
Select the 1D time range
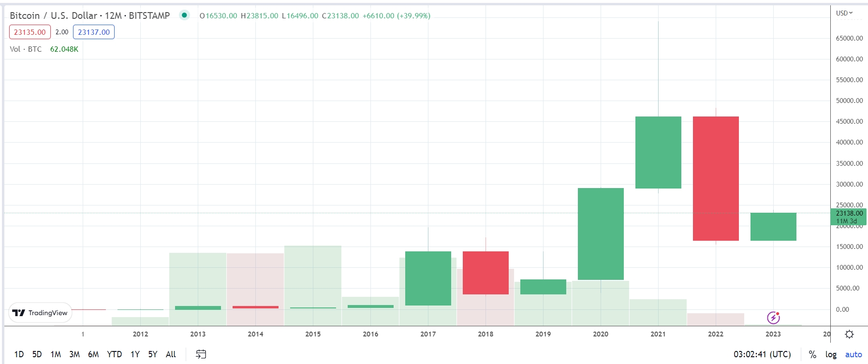coord(19,354)
